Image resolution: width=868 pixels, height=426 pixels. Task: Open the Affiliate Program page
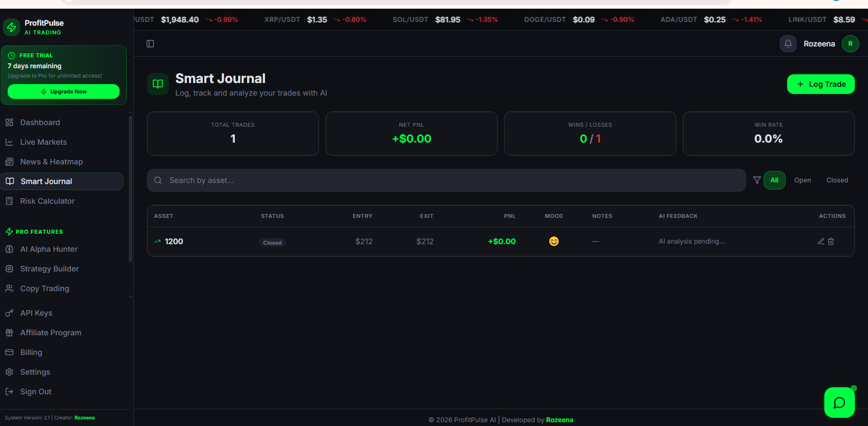pos(62,333)
